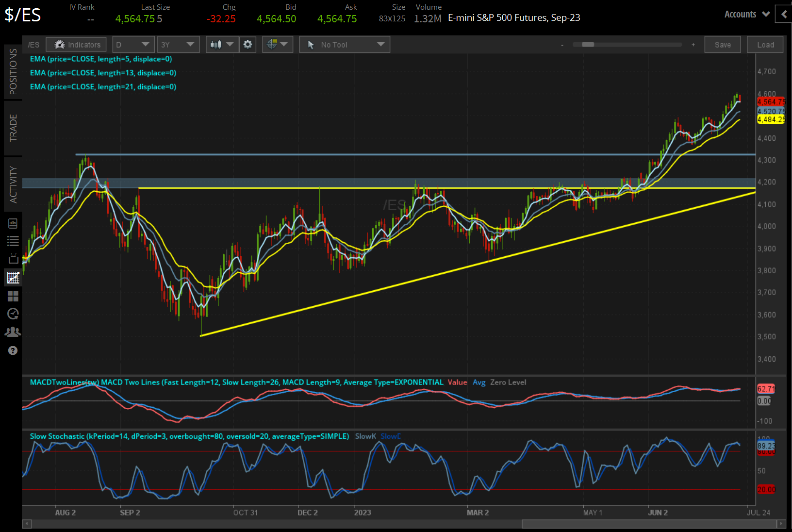This screenshot has height=532, width=792.
Task: Select the EMA length=5 indicator label
Action: pos(100,59)
